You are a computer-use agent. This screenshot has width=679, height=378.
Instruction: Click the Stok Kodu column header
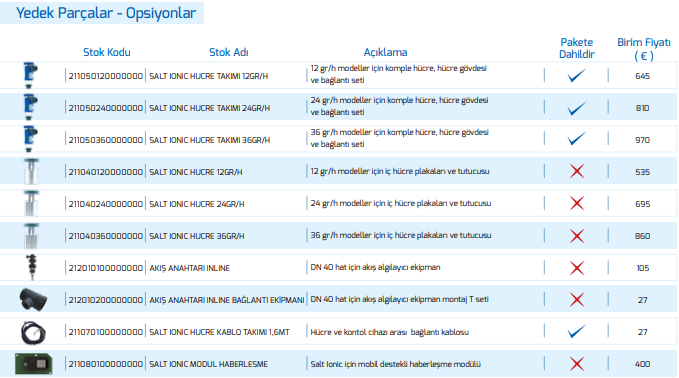(x=107, y=52)
